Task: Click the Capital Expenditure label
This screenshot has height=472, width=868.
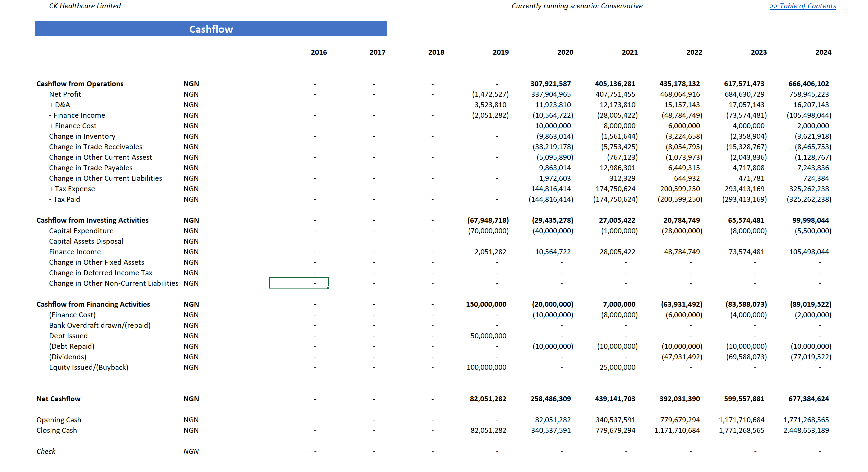Action: click(x=81, y=231)
